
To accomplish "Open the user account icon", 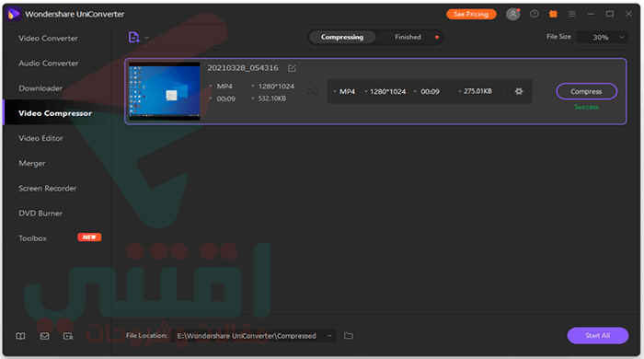I will pos(512,14).
